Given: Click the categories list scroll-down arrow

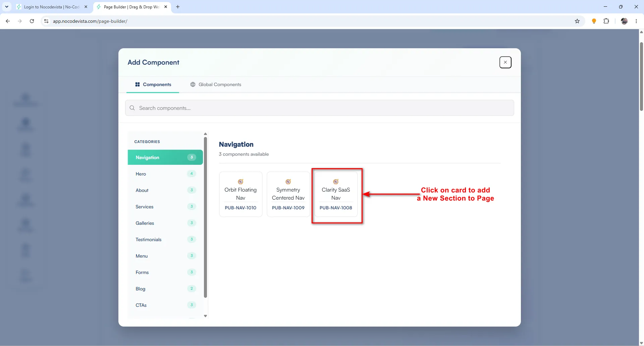Looking at the screenshot, I should click(205, 316).
